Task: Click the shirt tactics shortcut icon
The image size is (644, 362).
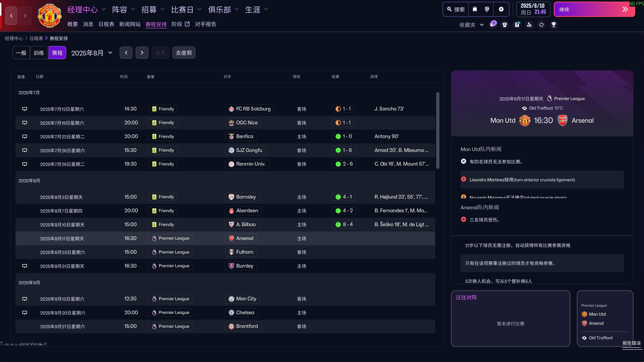Action: [x=505, y=25]
